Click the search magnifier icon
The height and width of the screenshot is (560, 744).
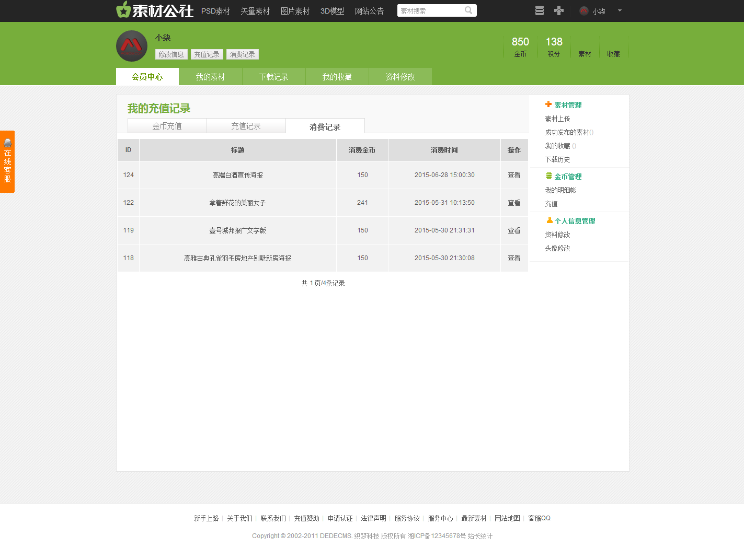click(x=468, y=10)
